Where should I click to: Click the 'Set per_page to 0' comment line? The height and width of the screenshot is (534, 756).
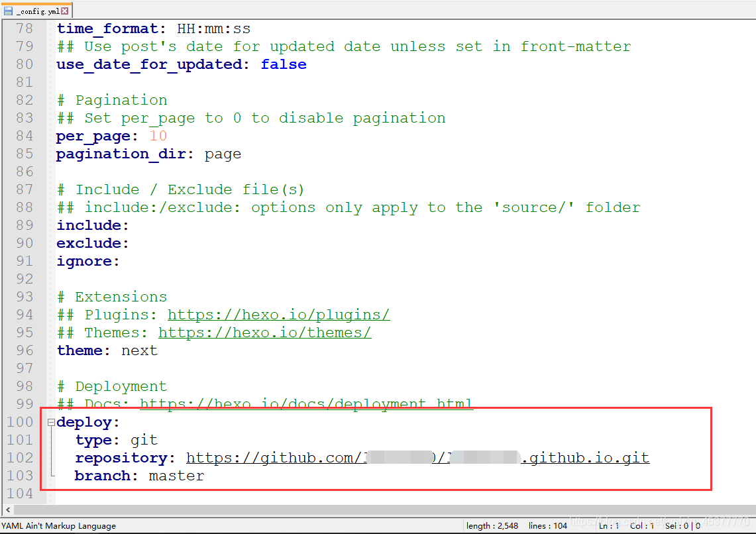pos(250,119)
